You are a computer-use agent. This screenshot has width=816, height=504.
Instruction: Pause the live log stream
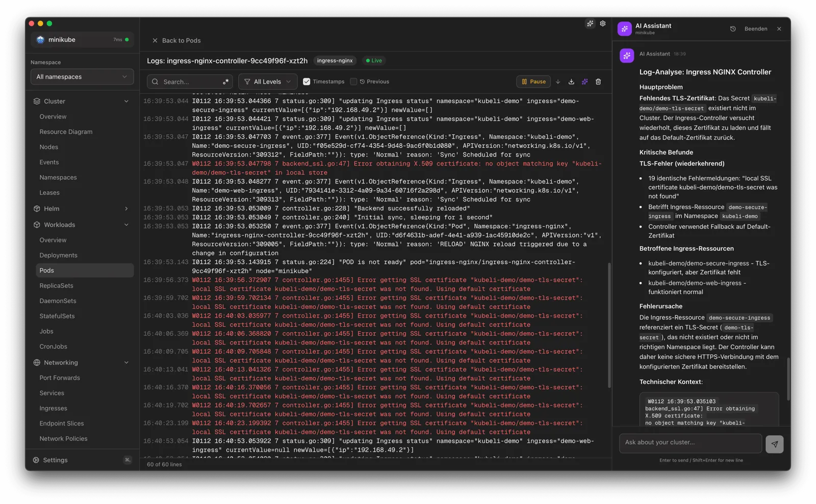click(x=533, y=82)
